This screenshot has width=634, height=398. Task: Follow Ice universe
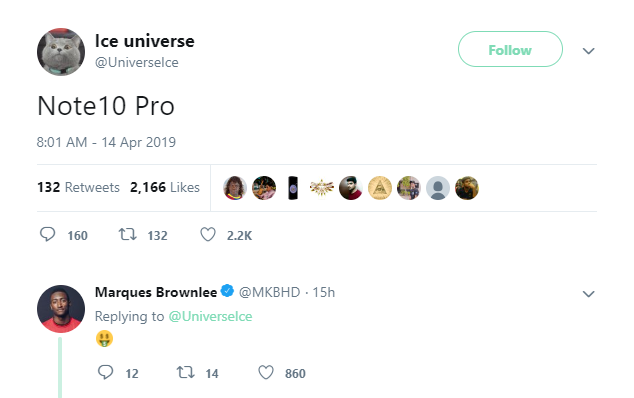click(510, 49)
